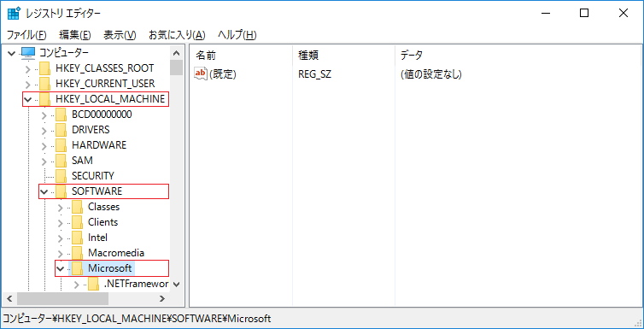This screenshot has height=329, width=644.
Task: Click the tree horizontal scrollbar left arrow
Action: pos(10,298)
